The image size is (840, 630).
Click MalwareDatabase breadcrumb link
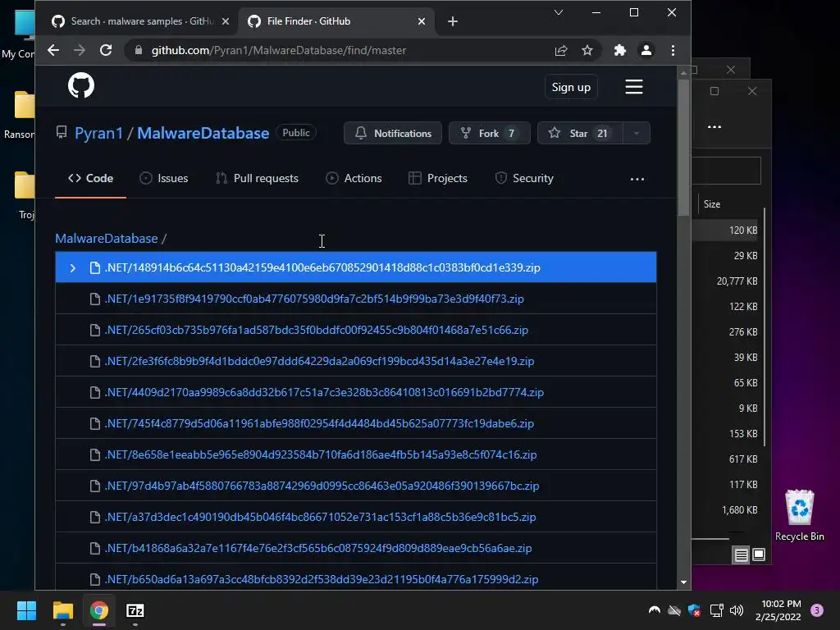[106, 239]
